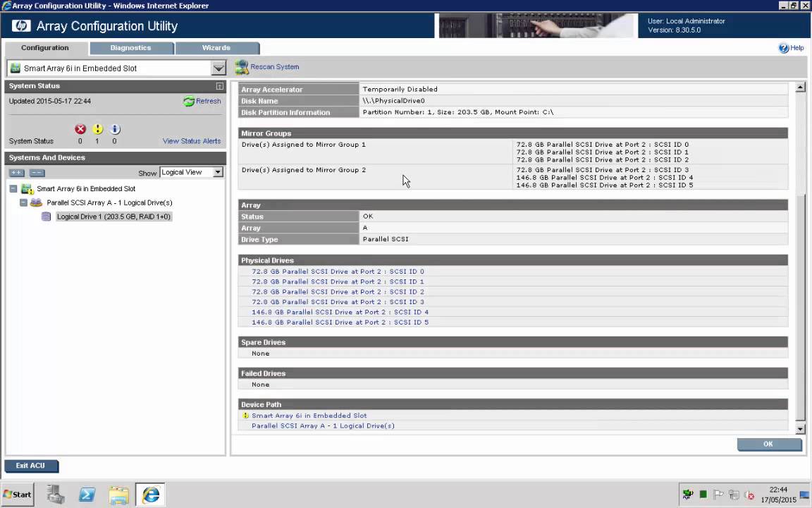The image size is (812, 508).
Task: Click 'Updated 2015-05-17 22:44' text
Action: click(x=50, y=101)
